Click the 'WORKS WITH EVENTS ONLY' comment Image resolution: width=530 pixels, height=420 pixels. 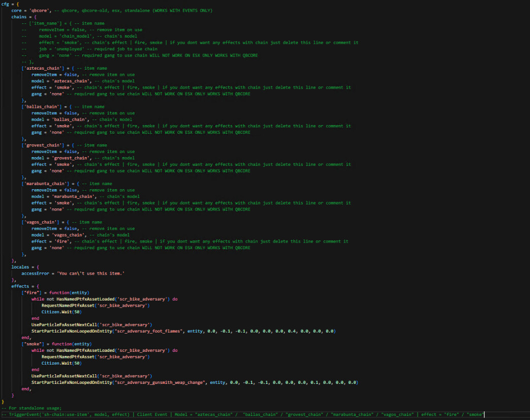coord(182,11)
